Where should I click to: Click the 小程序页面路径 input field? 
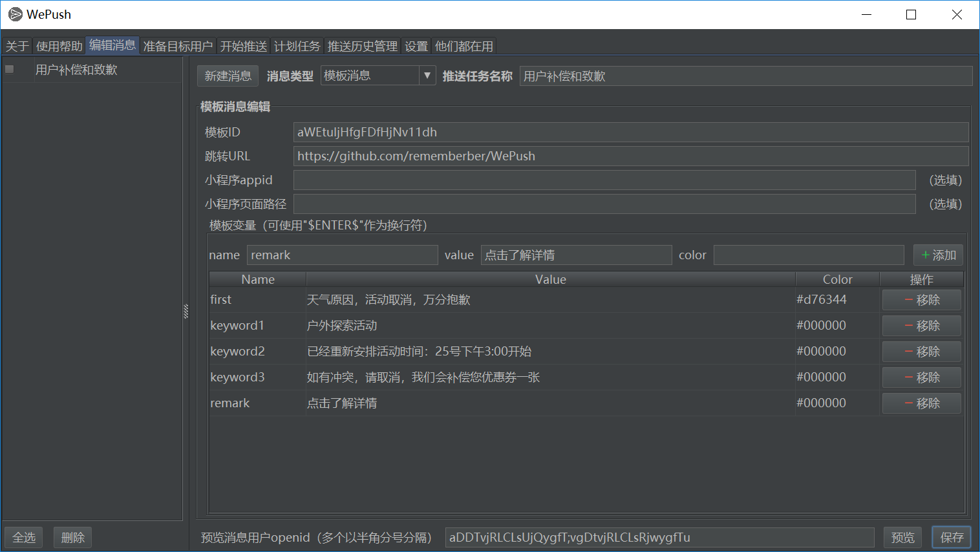tap(604, 204)
